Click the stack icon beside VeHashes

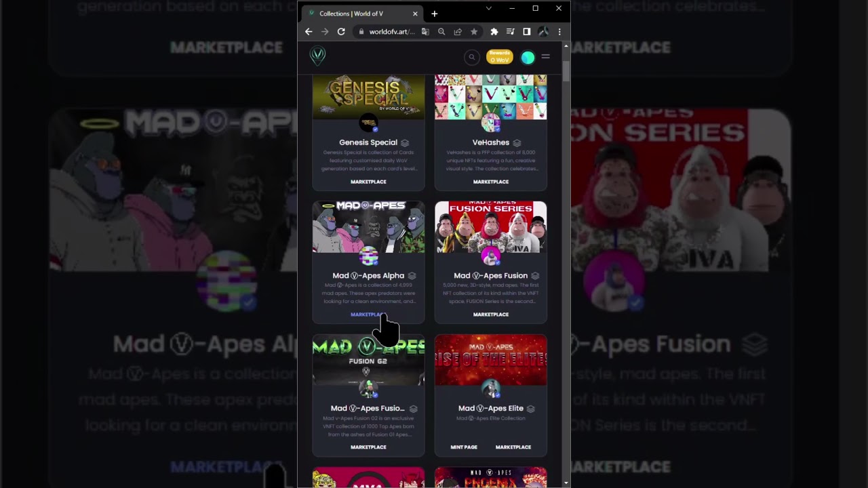tap(517, 143)
